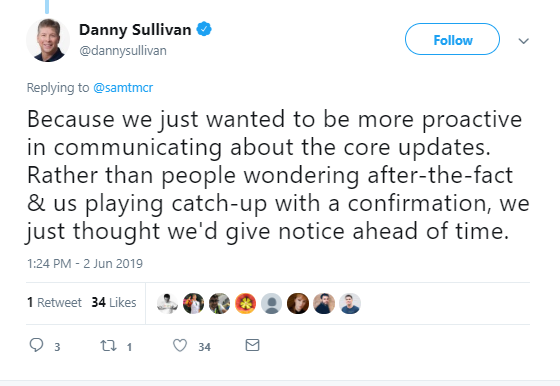Open Danny Sullivan's profile picture
This screenshot has height=386, width=560.
point(48,40)
